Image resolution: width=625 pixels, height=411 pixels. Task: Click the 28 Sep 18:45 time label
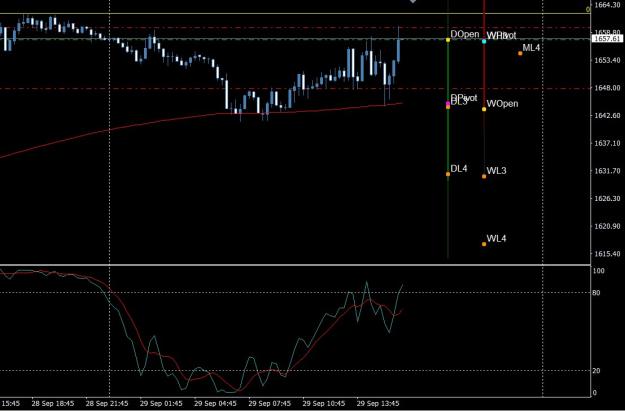click(x=53, y=403)
